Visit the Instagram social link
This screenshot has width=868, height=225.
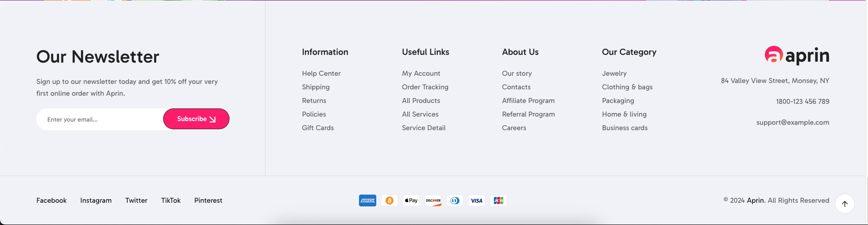[x=96, y=201]
